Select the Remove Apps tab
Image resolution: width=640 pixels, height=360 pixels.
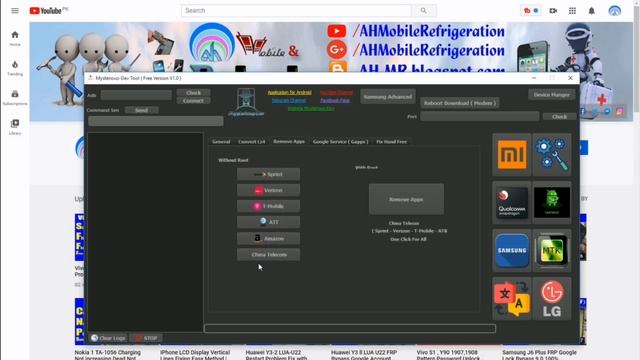pyautogui.click(x=289, y=141)
